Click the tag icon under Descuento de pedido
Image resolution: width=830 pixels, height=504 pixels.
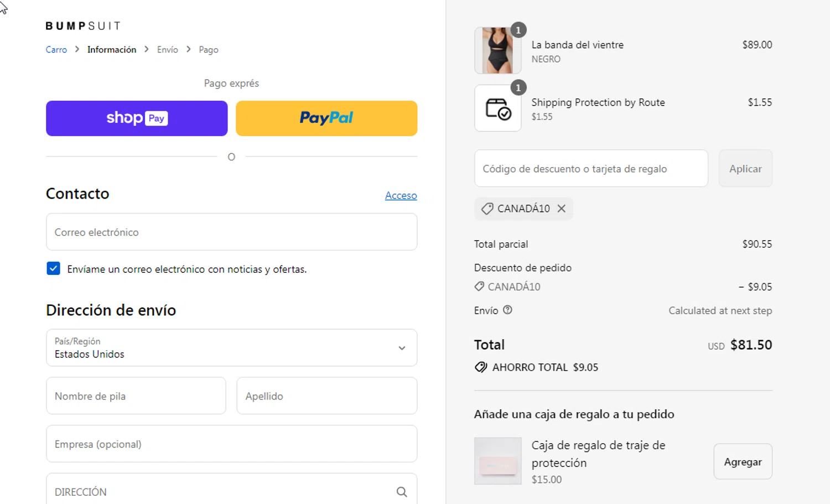pyautogui.click(x=479, y=287)
